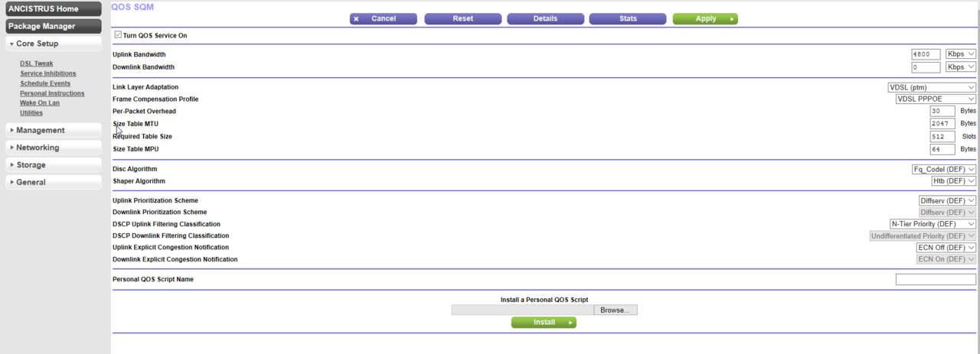The width and height of the screenshot is (980, 354).
Task: Click the green Install button
Action: pyautogui.click(x=544, y=323)
